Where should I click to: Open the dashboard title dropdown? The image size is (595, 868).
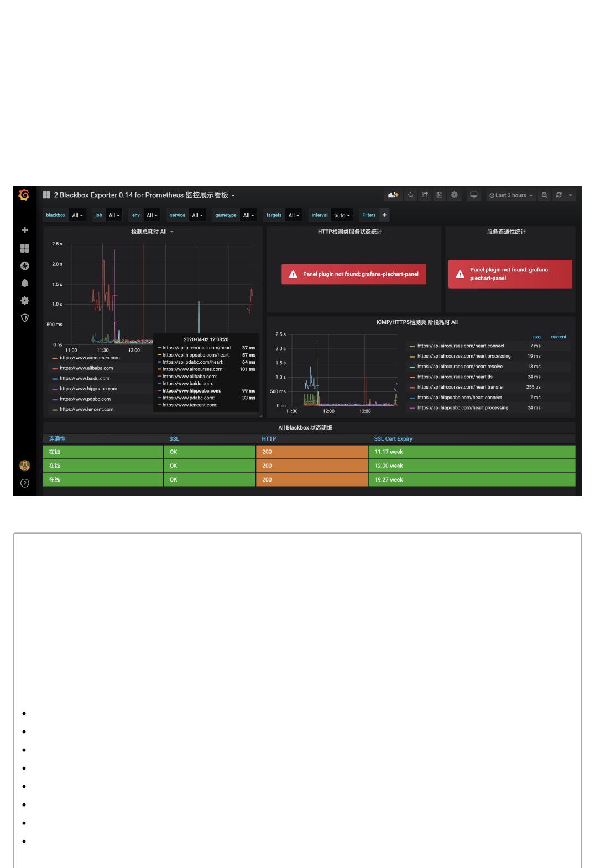click(x=144, y=195)
